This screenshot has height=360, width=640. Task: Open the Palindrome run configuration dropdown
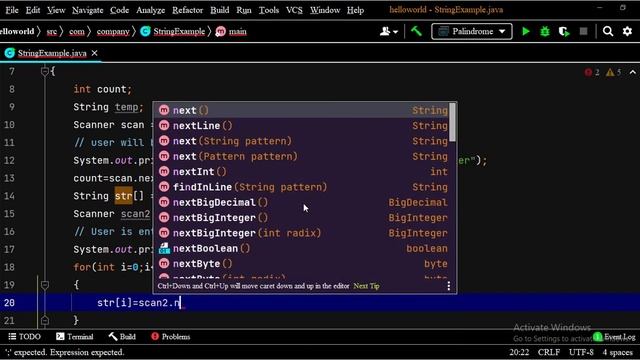click(x=472, y=31)
